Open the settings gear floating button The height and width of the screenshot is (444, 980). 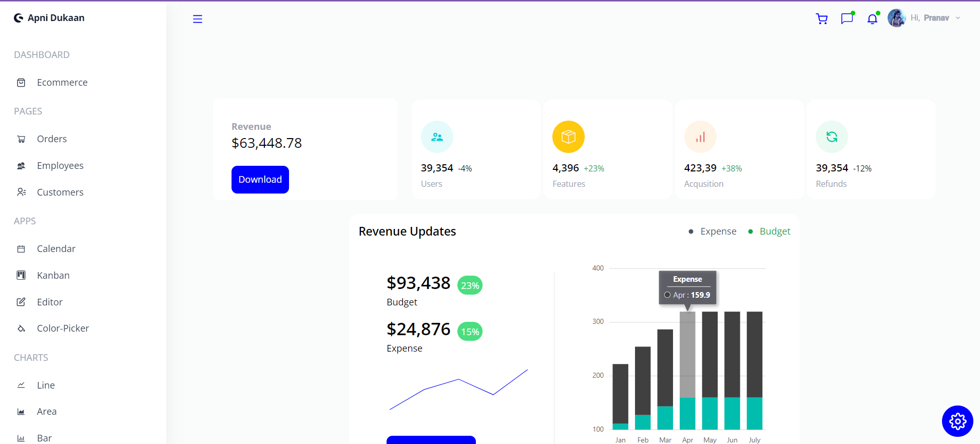(957, 421)
